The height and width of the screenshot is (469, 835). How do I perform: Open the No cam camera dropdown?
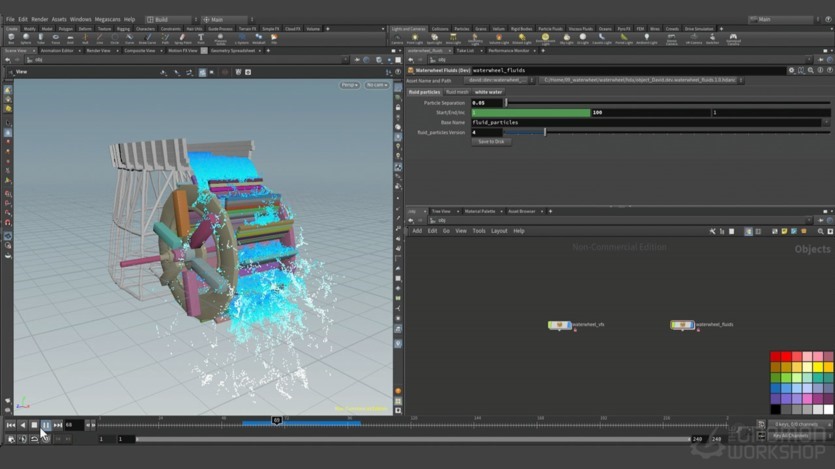pos(376,85)
